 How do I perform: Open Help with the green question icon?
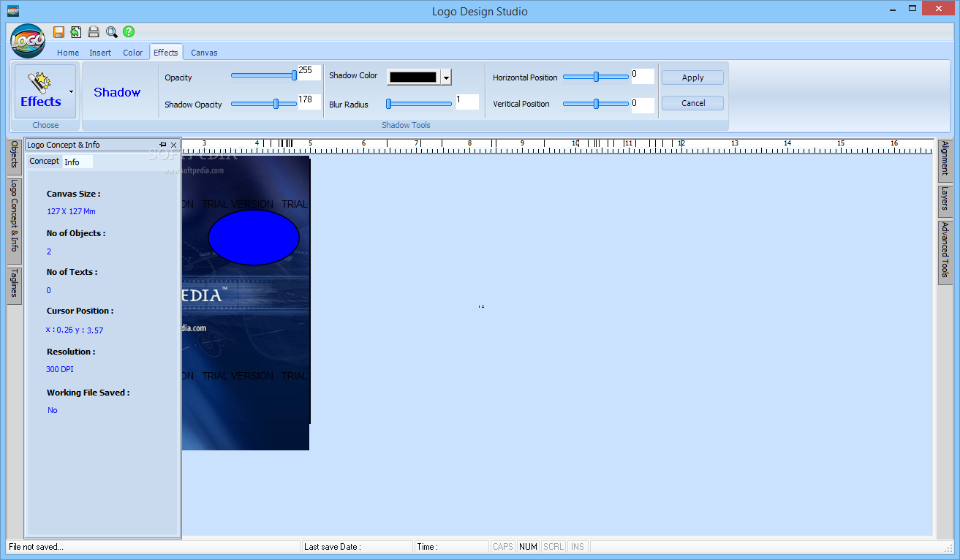pyautogui.click(x=129, y=31)
